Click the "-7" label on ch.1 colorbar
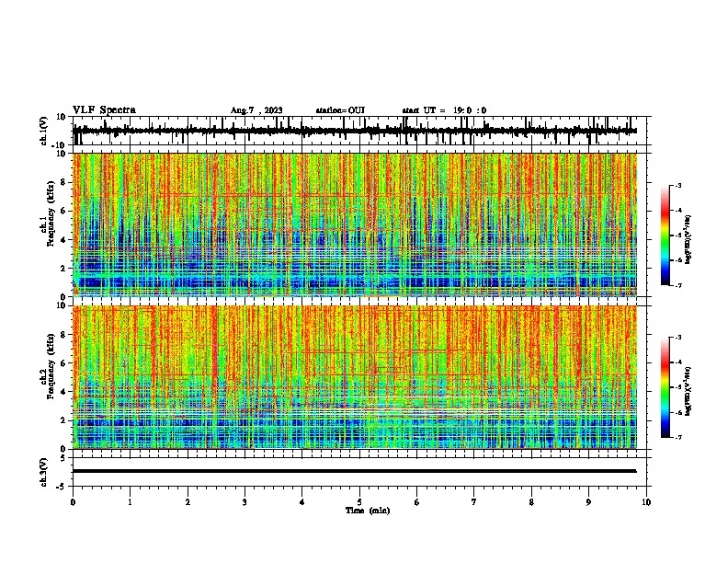The image size is (728, 563). point(678,285)
